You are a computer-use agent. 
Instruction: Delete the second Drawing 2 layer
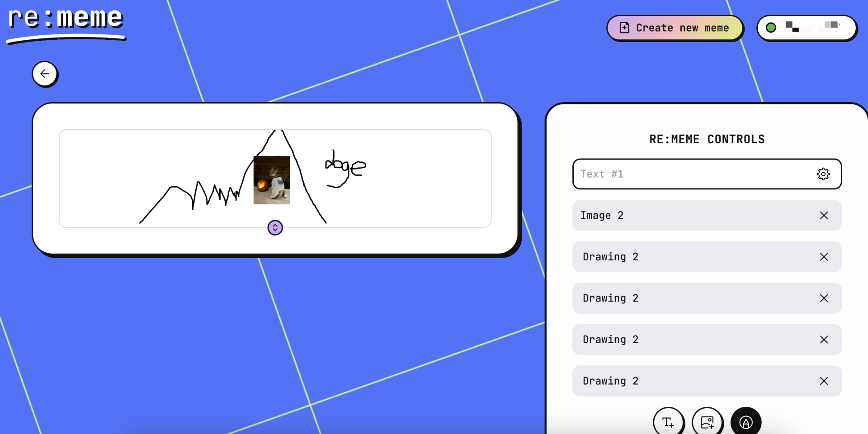pos(824,298)
